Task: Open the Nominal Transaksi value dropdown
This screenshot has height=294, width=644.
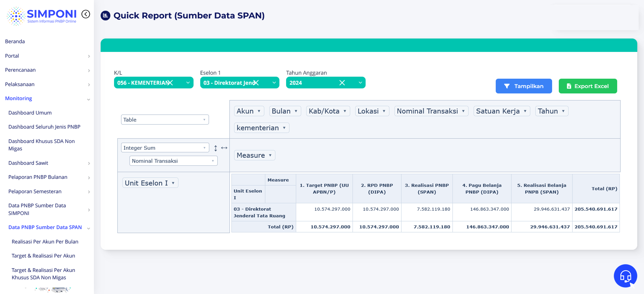Action: point(173,161)
